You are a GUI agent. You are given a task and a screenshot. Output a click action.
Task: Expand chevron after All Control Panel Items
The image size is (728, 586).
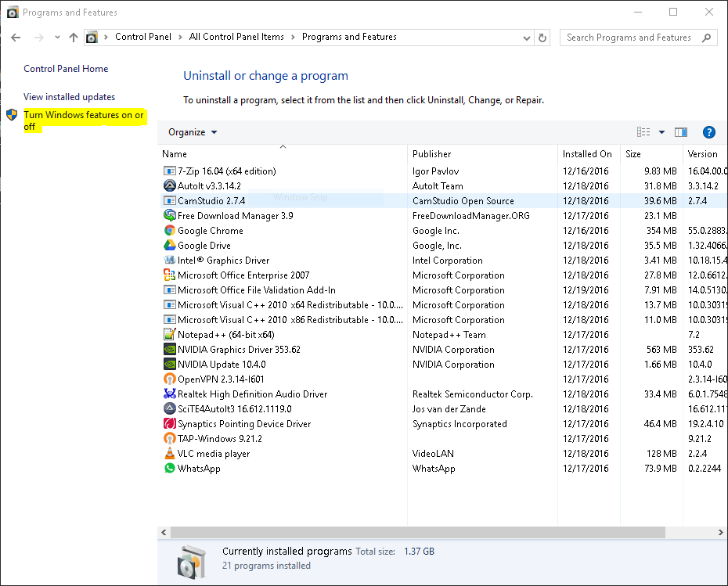point(293,37)
